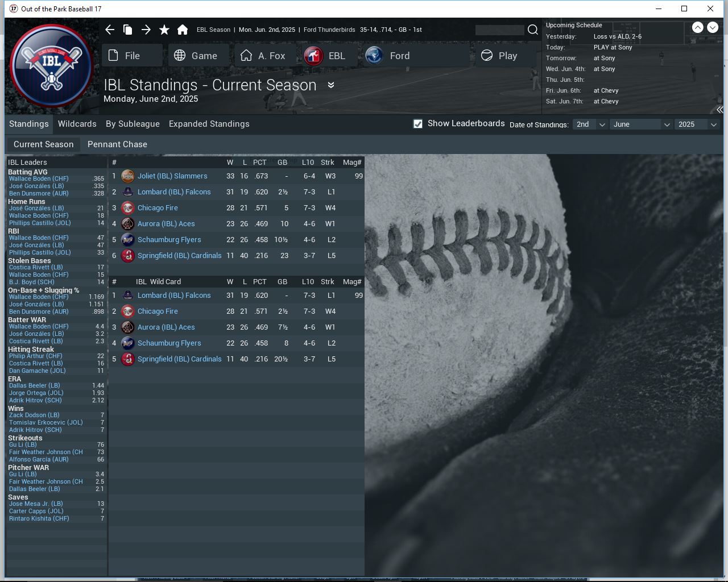728x582 pixels.
Task: Toggle the Show Leaderboards checkbox
Action: [x=418, y=124]
